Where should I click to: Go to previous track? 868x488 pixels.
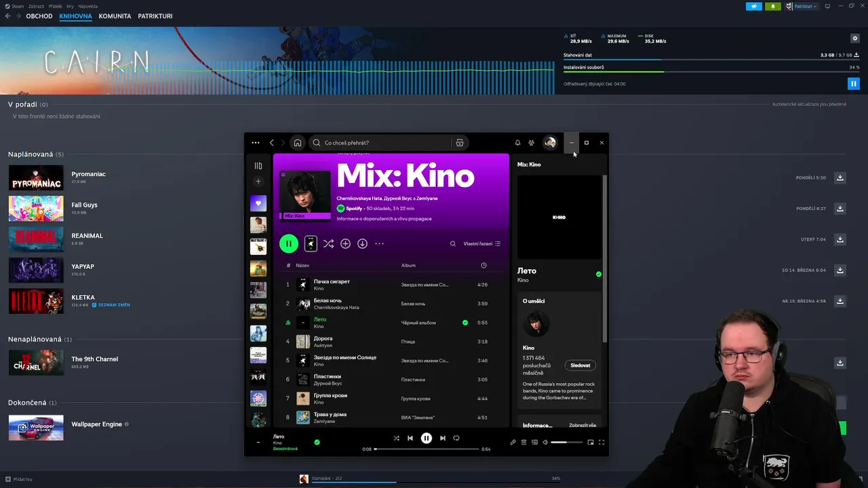tap(410, 438)
